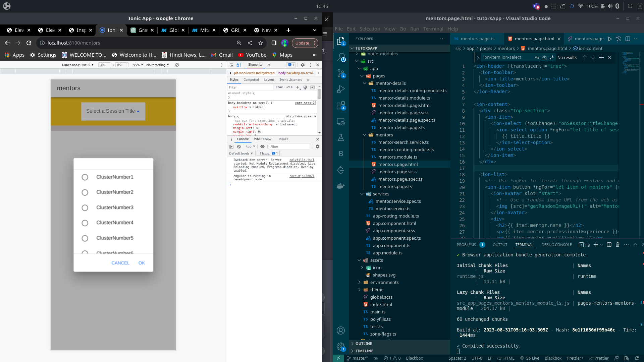Open Source Control in the activity bar
Screen dimensions: 644x362
pyautogui.click(x=341, y=73)
